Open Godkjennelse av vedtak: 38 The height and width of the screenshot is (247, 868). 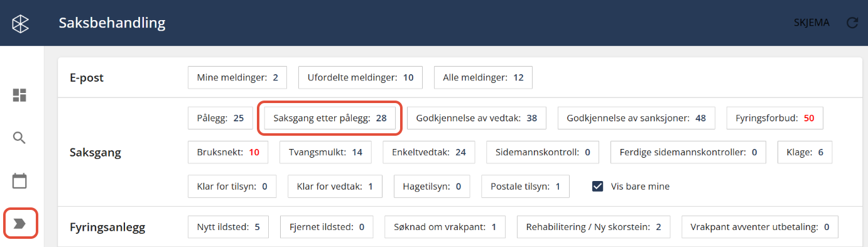tap(477, 118)
